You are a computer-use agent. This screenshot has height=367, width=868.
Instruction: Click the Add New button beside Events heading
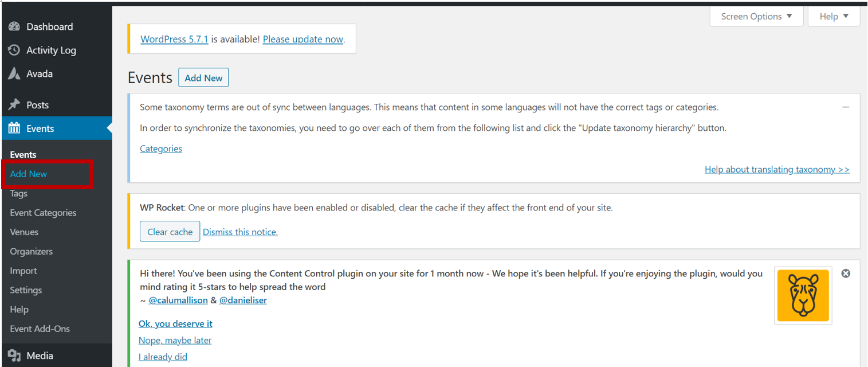point(203,77)
